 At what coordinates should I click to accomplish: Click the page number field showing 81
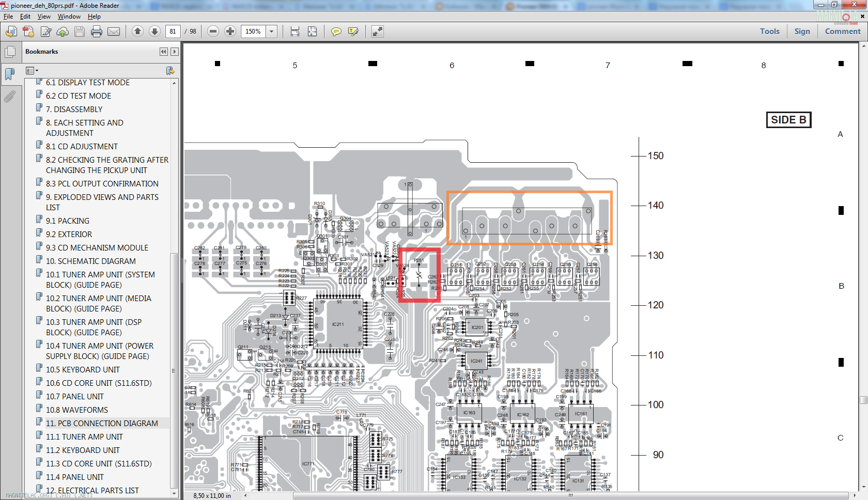(x=173, y=32)
